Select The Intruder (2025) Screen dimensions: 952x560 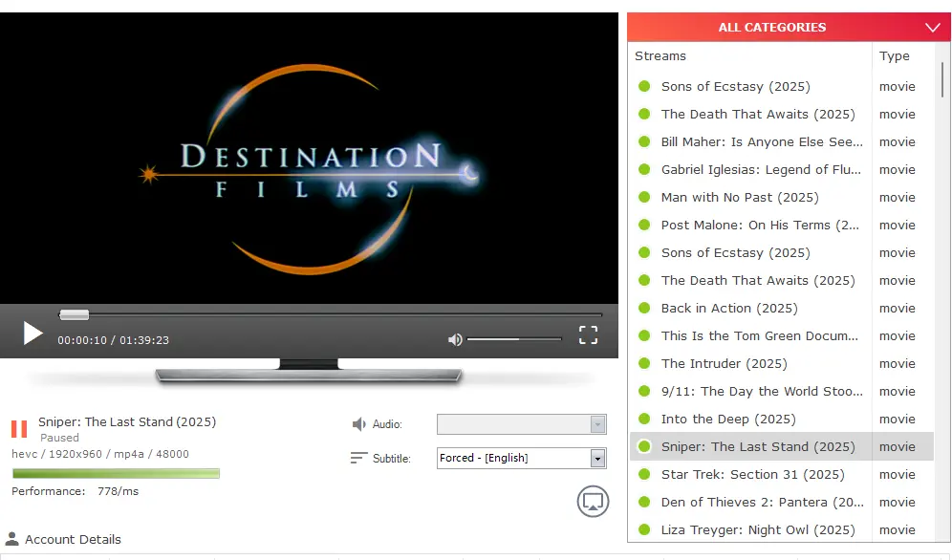(x=724, y=363)
